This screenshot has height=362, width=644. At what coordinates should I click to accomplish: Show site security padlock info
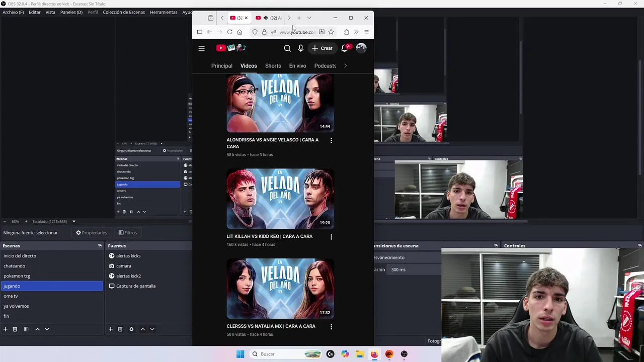[264, 32]
